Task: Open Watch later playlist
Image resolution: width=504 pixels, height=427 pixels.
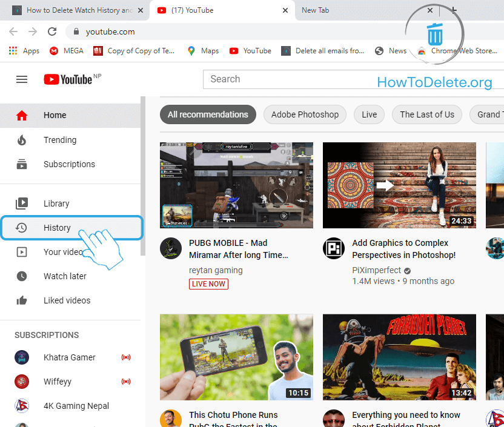Action: 64,276
